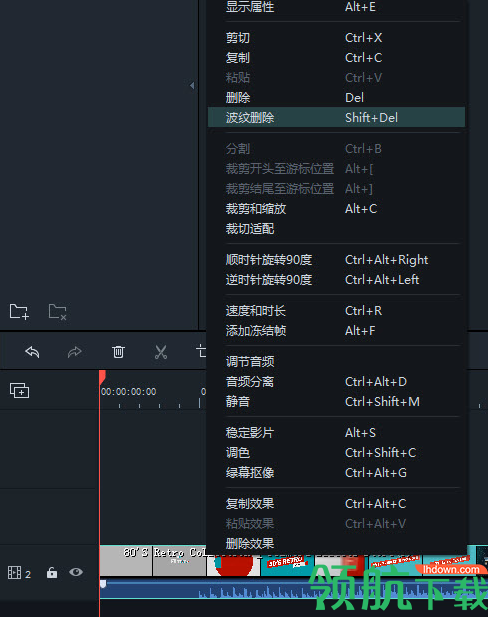Select 复制 in the context menu
This screenshot has width=488, height=617.
[336, 58]
